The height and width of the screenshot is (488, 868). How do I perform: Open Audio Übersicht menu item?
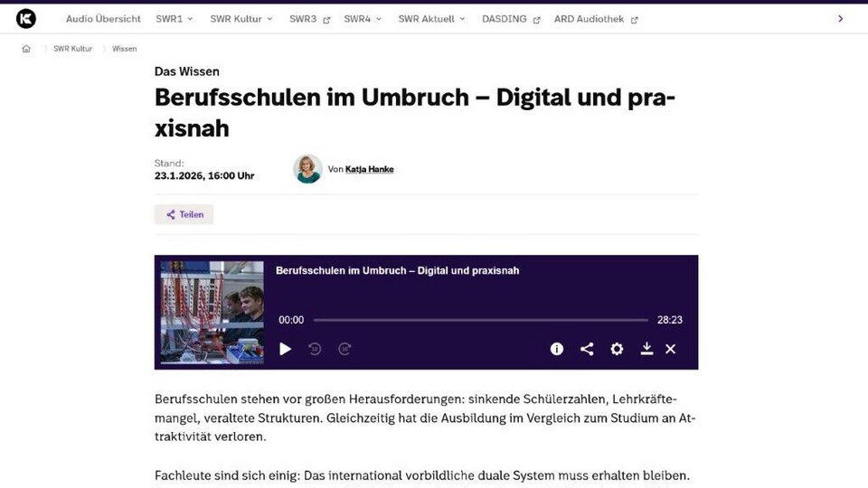pos(103,19)
